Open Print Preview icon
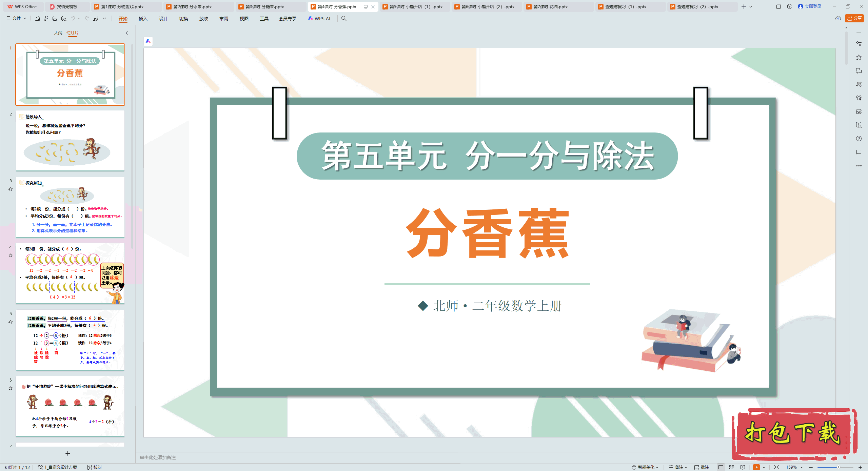This screenshot has height=471, width=868. 64,18
